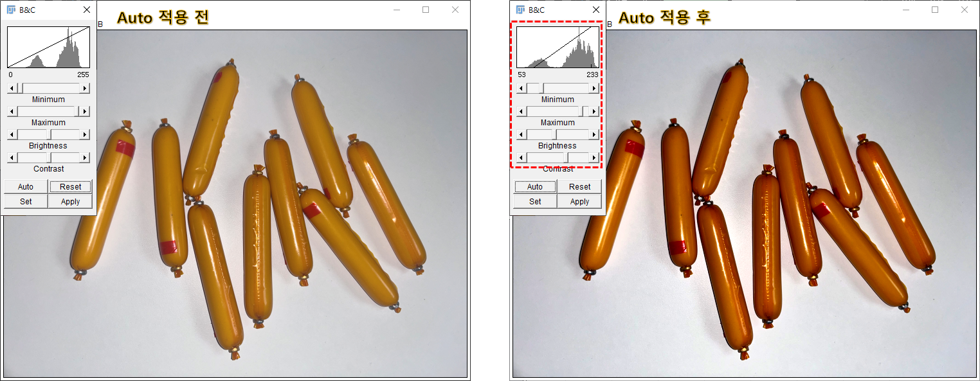
Task: Decrease Maximum with left arrow, 53–233 B&C window
Action: tap(522, 111)
